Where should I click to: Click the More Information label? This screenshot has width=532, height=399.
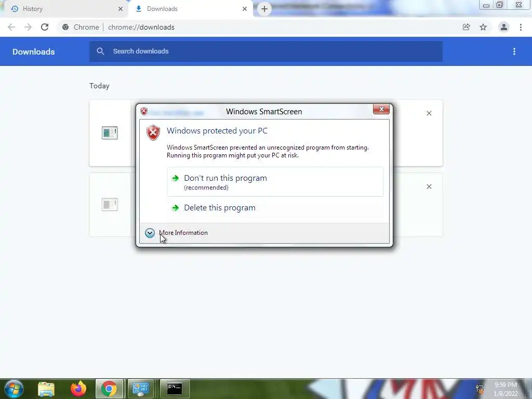point(183,233)
